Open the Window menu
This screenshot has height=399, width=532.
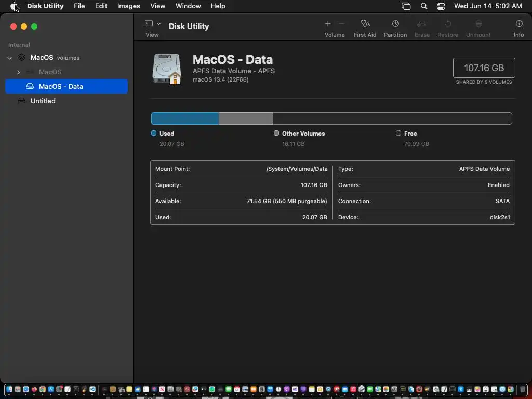click(188, 6)
